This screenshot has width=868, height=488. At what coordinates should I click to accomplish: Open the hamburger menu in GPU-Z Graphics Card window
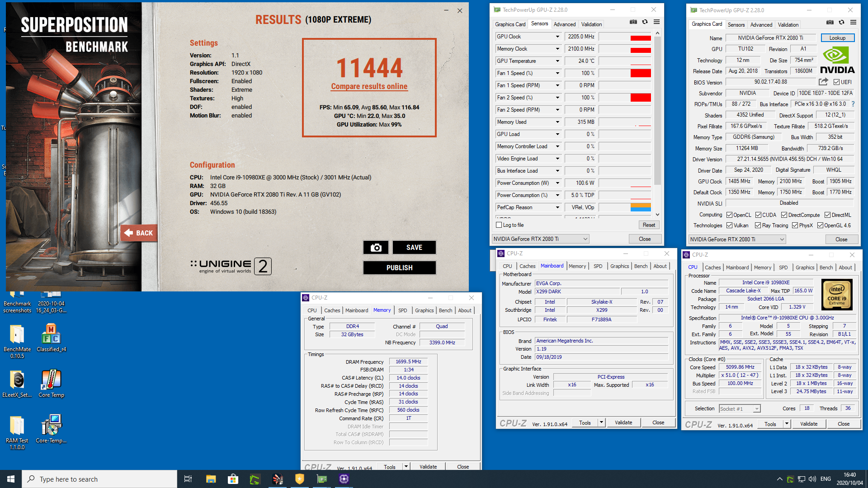854,22
